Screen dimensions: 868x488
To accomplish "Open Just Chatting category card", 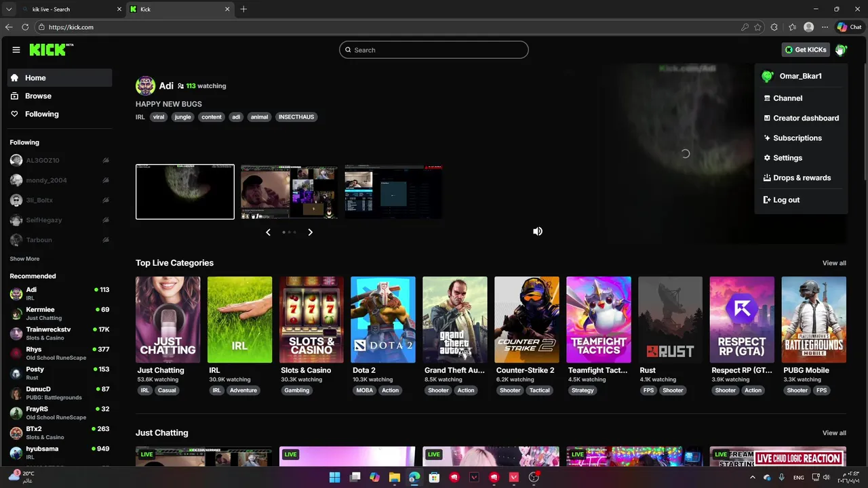I will click(x=167, y=320).
